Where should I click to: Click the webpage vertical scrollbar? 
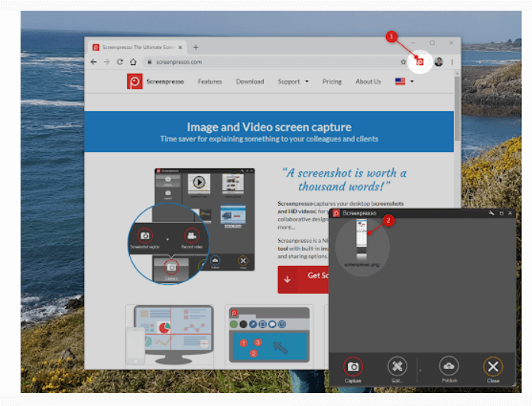click(457, 109)
